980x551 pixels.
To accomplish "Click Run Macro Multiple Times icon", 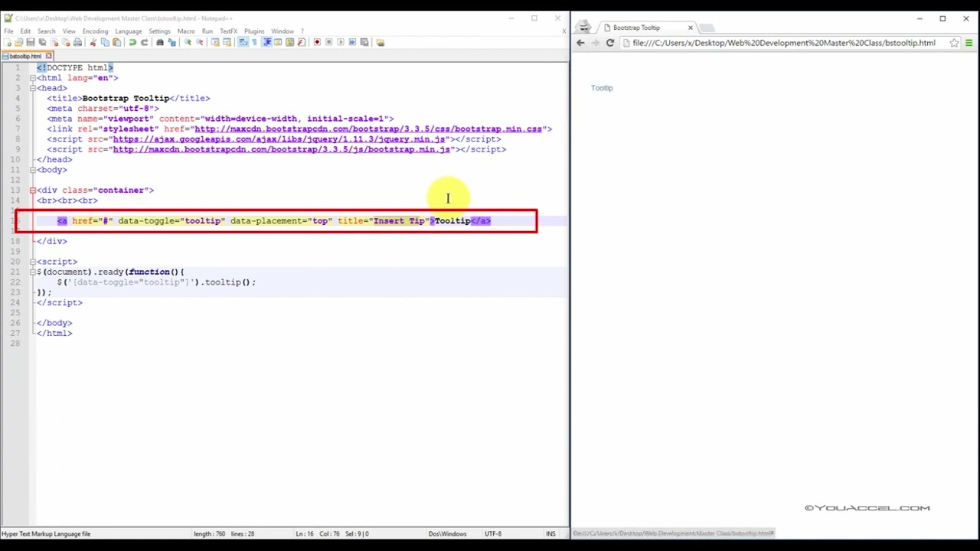I will coord(353,42).
